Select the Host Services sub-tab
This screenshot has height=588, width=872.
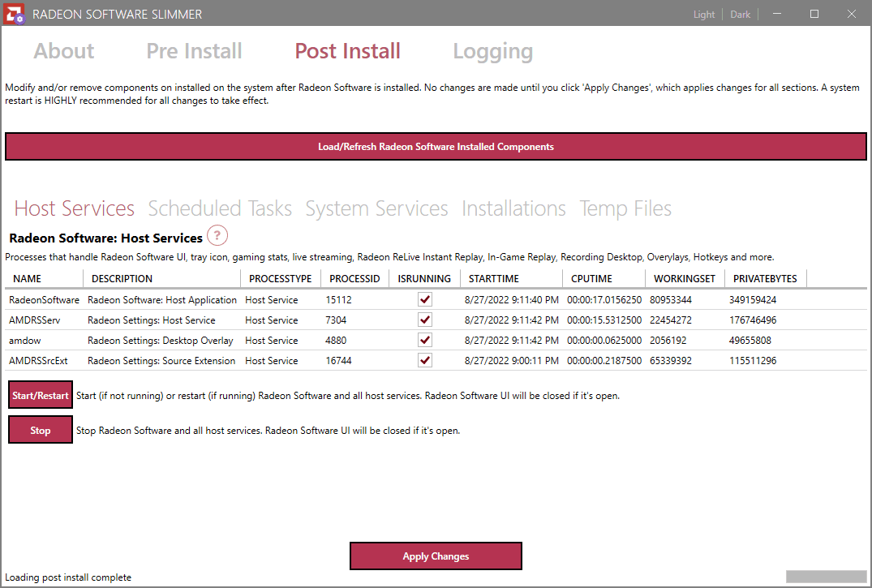pos(75,208)
